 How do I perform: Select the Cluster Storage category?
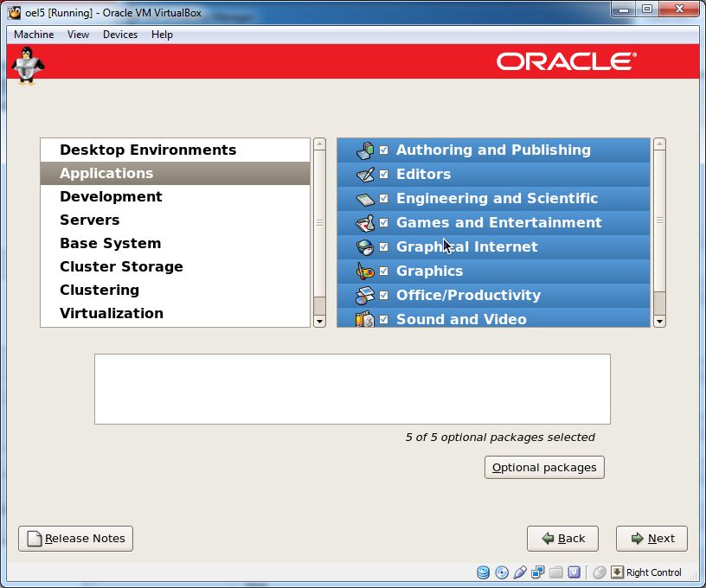pos(175,267)
